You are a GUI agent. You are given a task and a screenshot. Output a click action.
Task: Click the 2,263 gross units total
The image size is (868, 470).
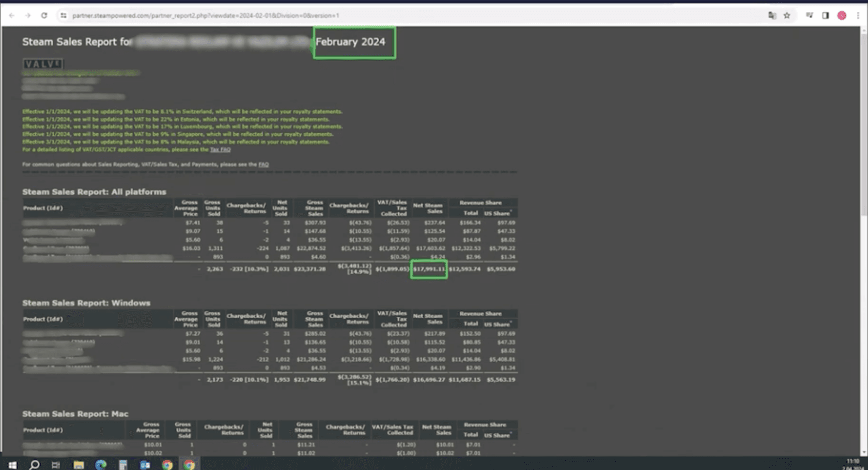(x=215, y=269)
